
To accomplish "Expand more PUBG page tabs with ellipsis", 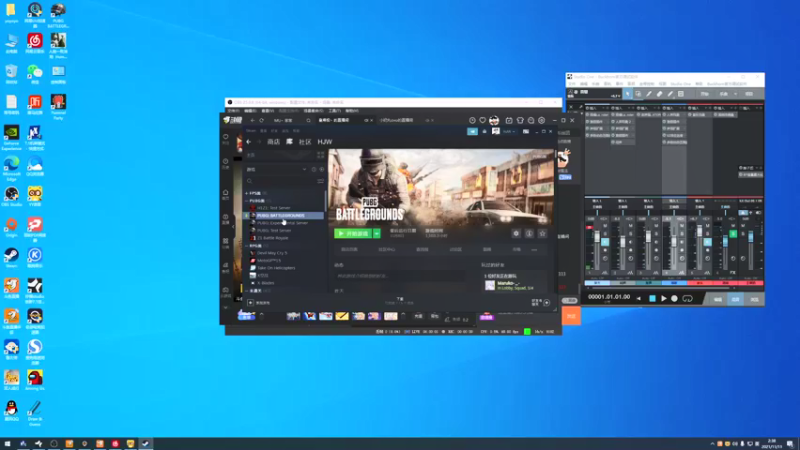I will [534, 250].
